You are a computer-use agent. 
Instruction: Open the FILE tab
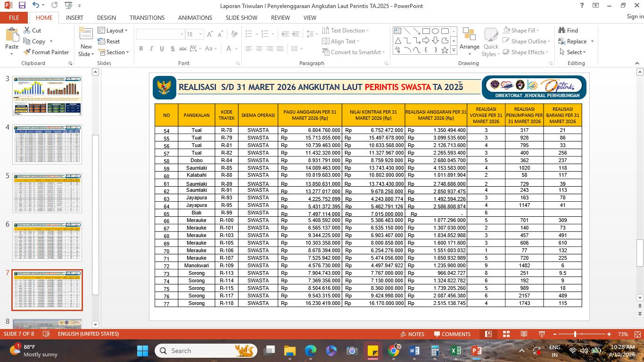pos(14,17)
